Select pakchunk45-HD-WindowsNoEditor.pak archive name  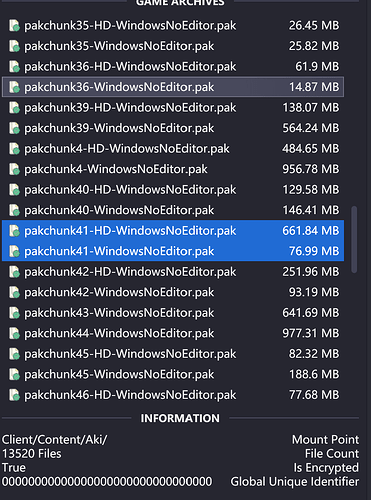point(130,354)
